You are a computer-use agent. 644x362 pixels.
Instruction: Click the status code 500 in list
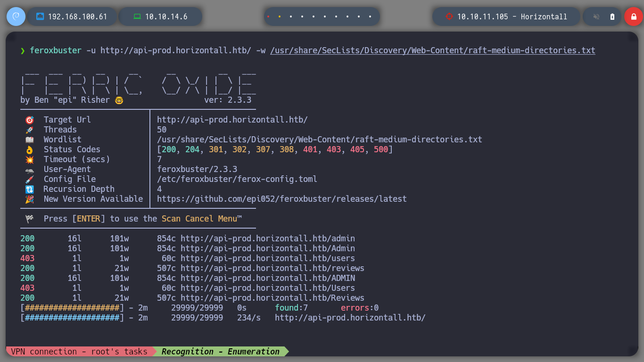381,149
